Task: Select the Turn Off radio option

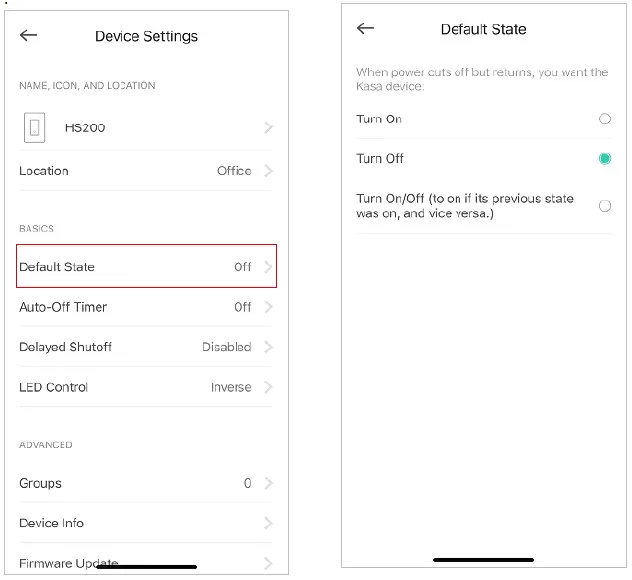Action: point(604,159)
